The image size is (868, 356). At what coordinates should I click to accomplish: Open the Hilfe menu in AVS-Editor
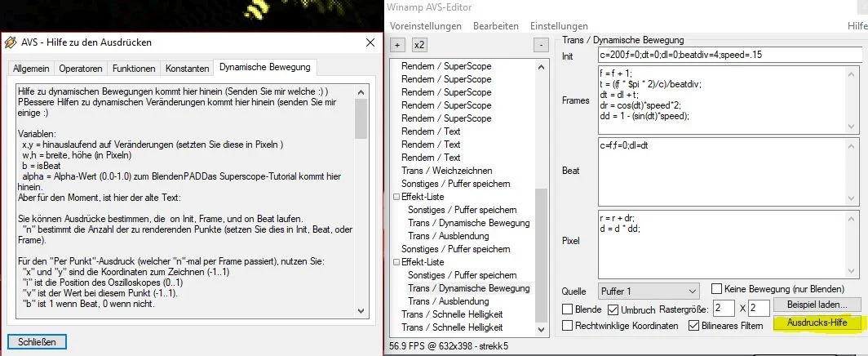click(857, 26)
